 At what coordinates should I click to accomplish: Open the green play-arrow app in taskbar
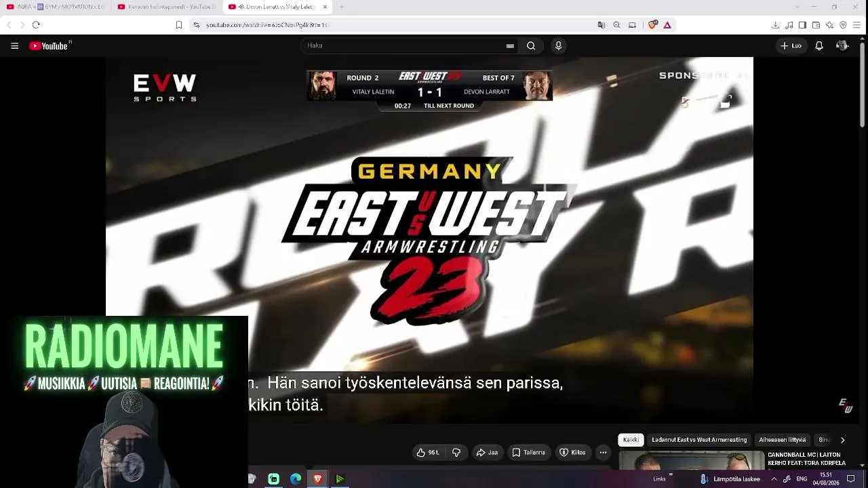click(340, 479)
